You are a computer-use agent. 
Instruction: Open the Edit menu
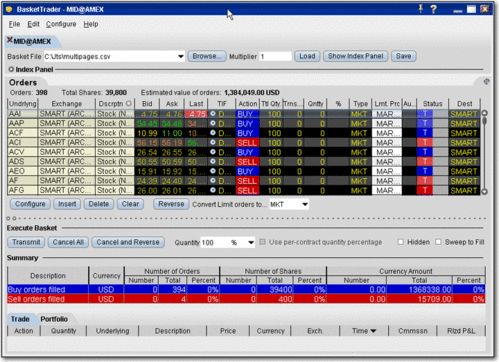click(33, 24)
